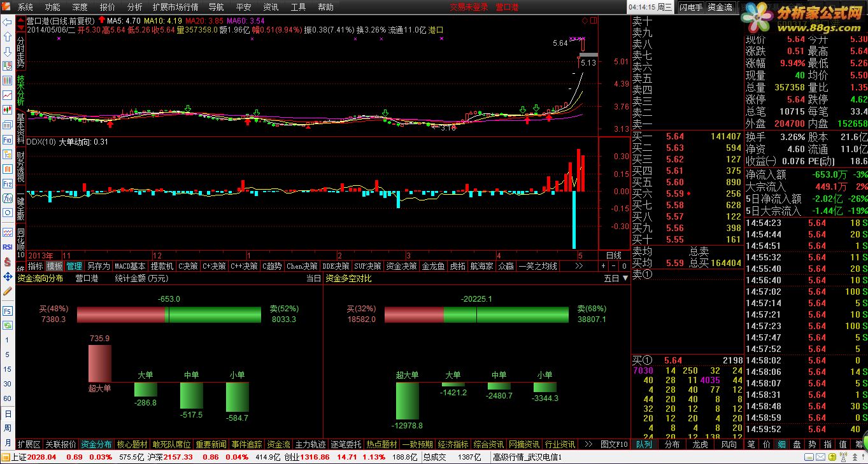868x464 pixels.
Task: Switch to 财务透视 vertical tab
Action: point(20,167)
